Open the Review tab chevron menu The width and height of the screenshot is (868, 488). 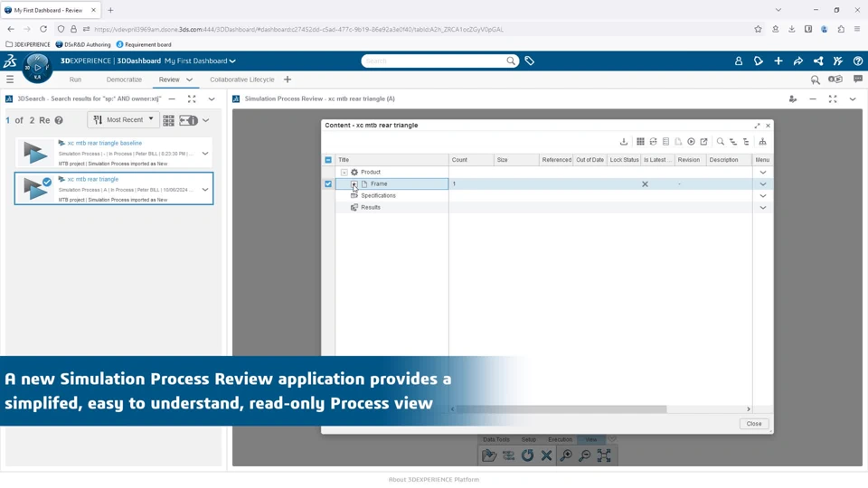[189, 80]
